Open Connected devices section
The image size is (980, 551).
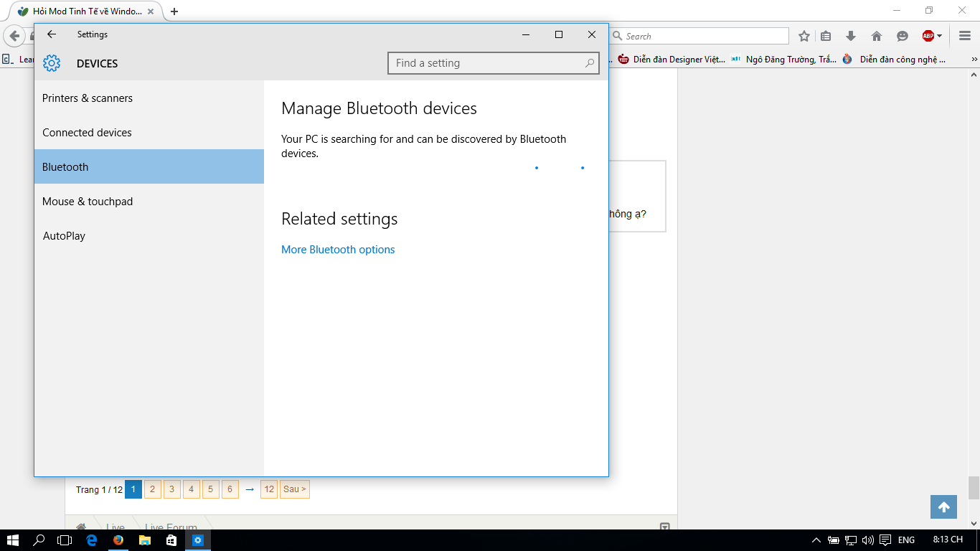(x=87, y=133)
